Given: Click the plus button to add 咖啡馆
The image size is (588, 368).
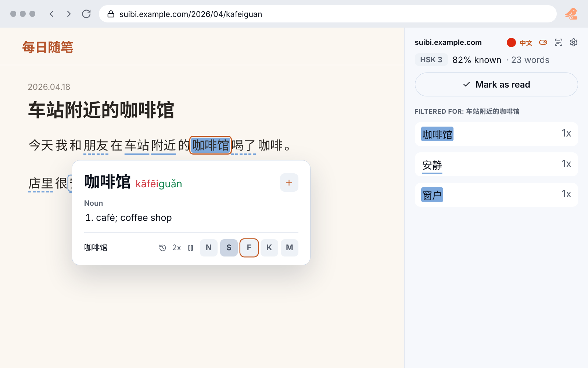Looking at the screenshot, I should [289, 183].
